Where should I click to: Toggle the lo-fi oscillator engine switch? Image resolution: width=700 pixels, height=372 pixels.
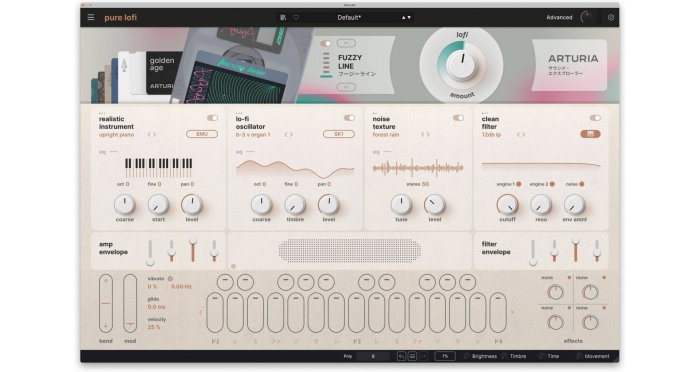click(349, 118)
